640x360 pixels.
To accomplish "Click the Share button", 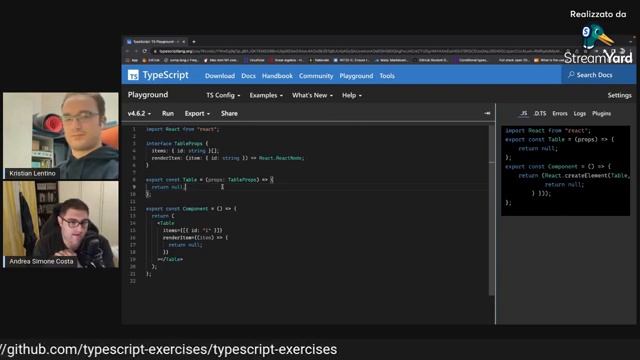I will (229, 113).
